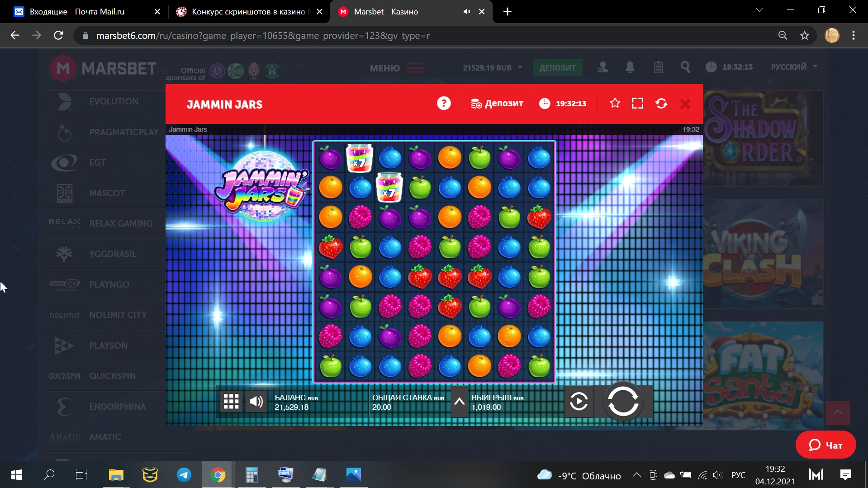Reload the page in Chrome
868x488 pixels.
pos(58,35)
